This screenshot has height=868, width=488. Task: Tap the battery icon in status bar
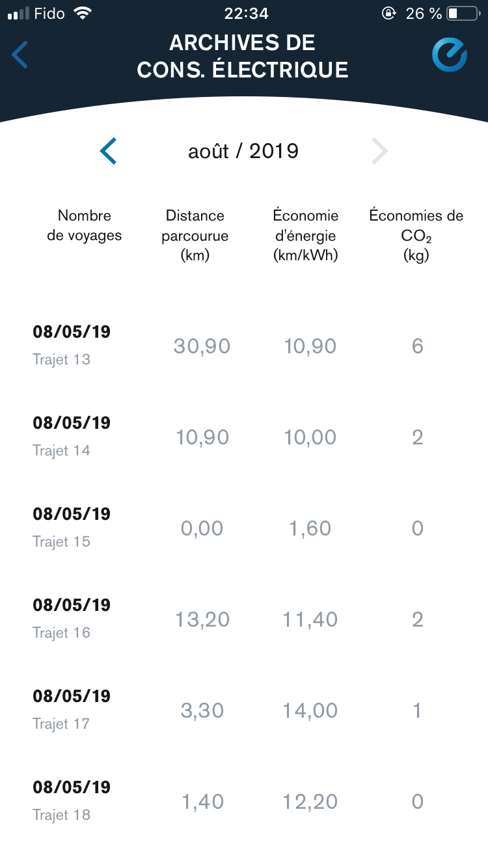point(462,13)
